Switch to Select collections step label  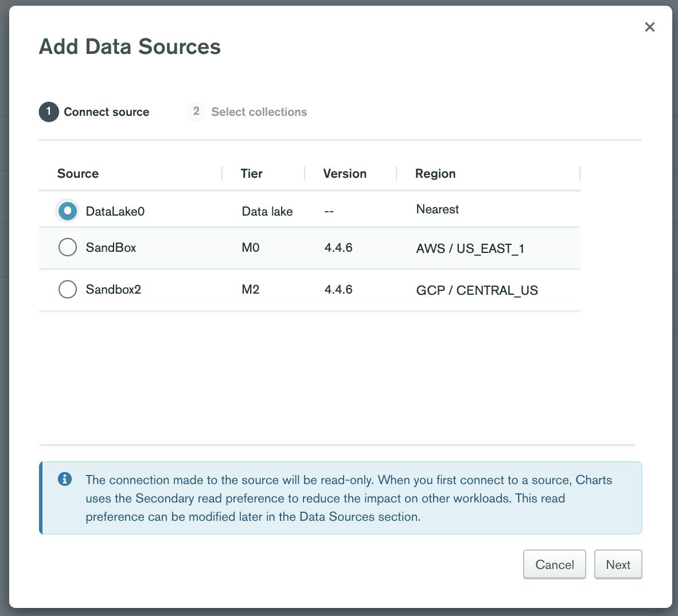259,112
